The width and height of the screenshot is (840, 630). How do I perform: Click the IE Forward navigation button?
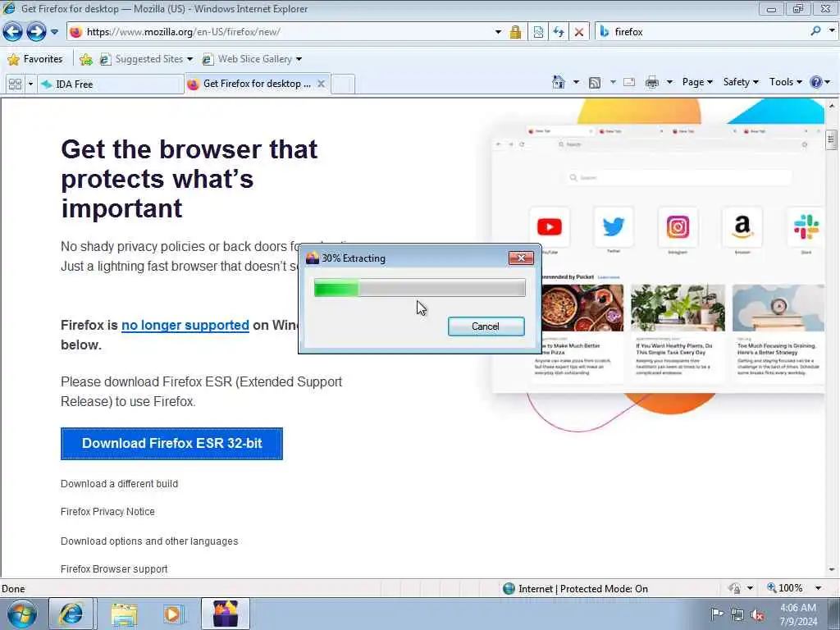[36, 32]
